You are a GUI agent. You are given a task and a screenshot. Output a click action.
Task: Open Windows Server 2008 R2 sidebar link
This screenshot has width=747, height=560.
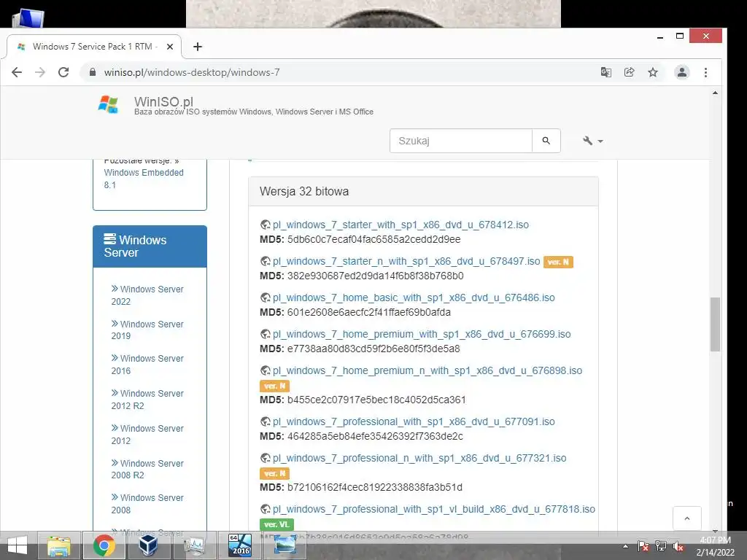tap(147, 469)
